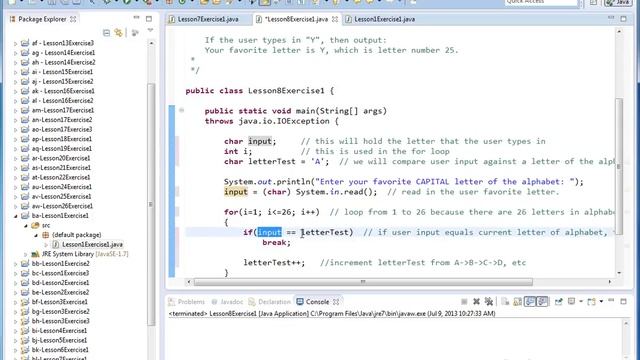Terminate the running console program

(464, 302)
